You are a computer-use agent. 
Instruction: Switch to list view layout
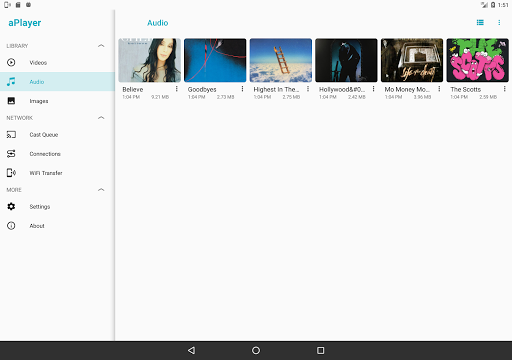coord(480,22)
